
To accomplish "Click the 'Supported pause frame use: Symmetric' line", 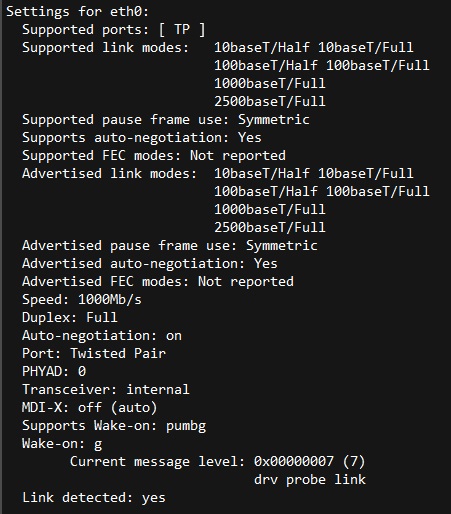I will tap(166, 120).
